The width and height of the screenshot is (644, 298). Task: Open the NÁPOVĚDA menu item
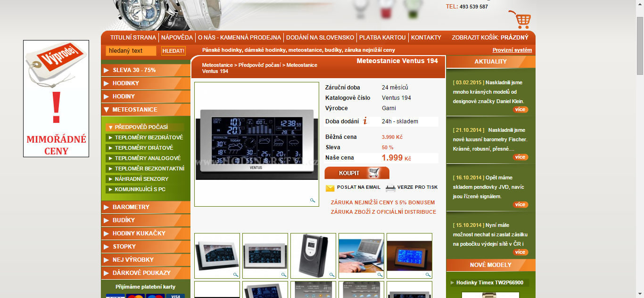pyautogui.click(x=177, y=38)
